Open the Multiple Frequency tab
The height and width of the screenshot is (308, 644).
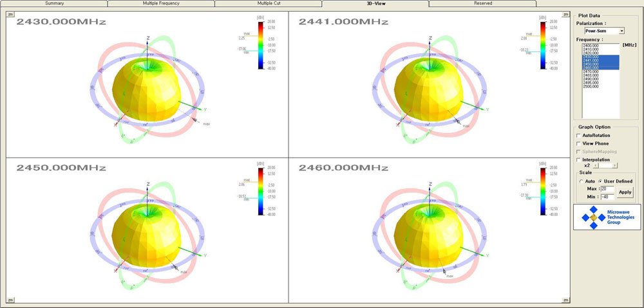(x=161, y=3)
